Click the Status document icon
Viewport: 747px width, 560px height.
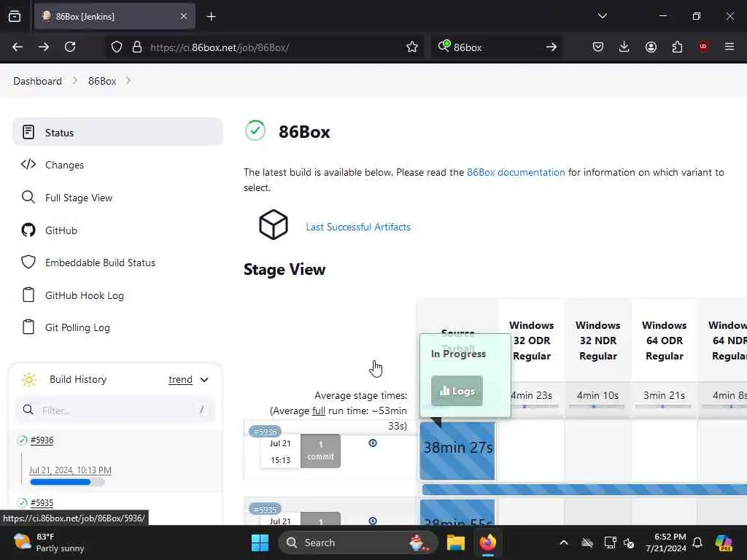(x=28, y=133)
